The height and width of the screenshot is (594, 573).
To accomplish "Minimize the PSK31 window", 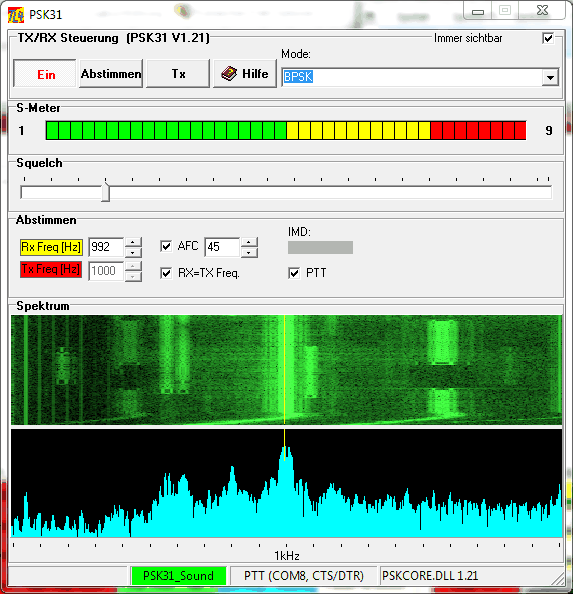I will pos(478,11).
